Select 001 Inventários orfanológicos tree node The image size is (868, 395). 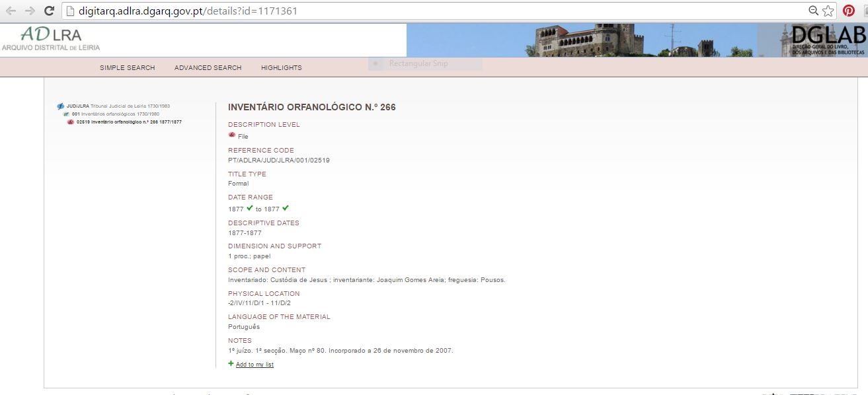(x=116, y=114)
